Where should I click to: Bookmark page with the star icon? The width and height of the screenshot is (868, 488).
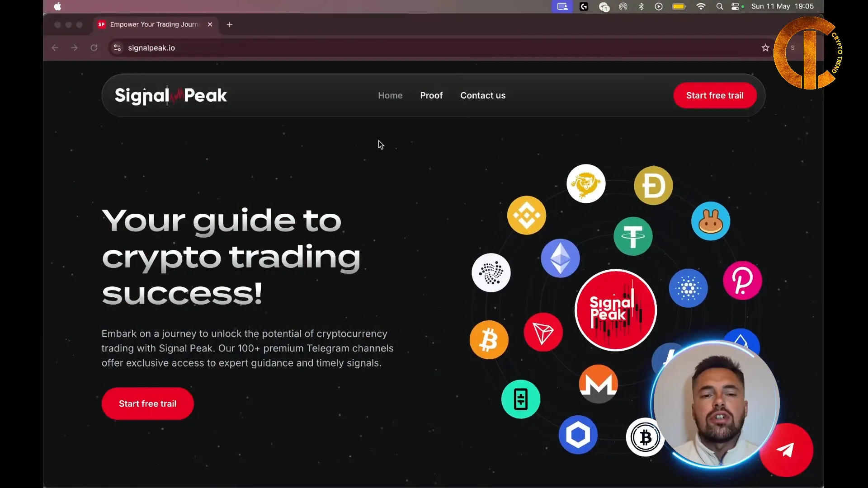765,47
